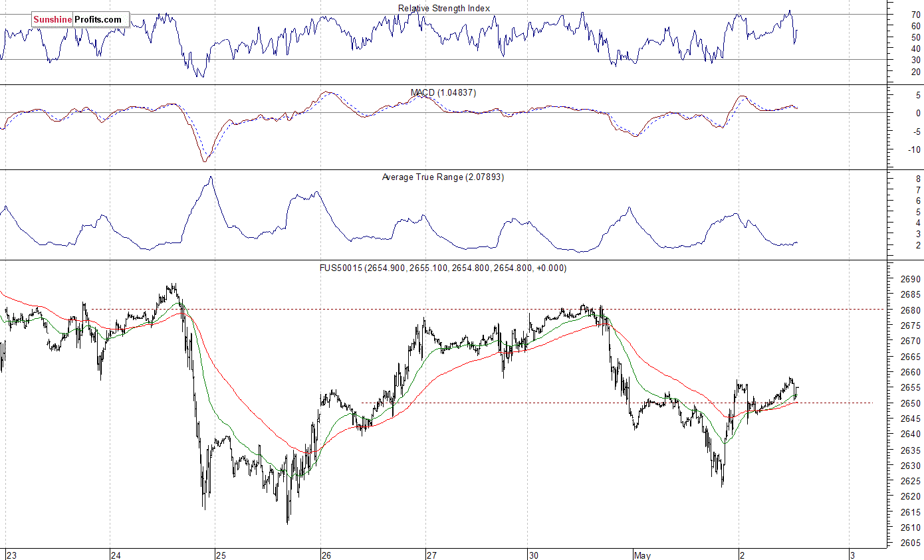The width and height of the screenshot is (924, 560).
Task: Select the May label on the time axis
Action: pyautogui.click(x=641, y=555)
